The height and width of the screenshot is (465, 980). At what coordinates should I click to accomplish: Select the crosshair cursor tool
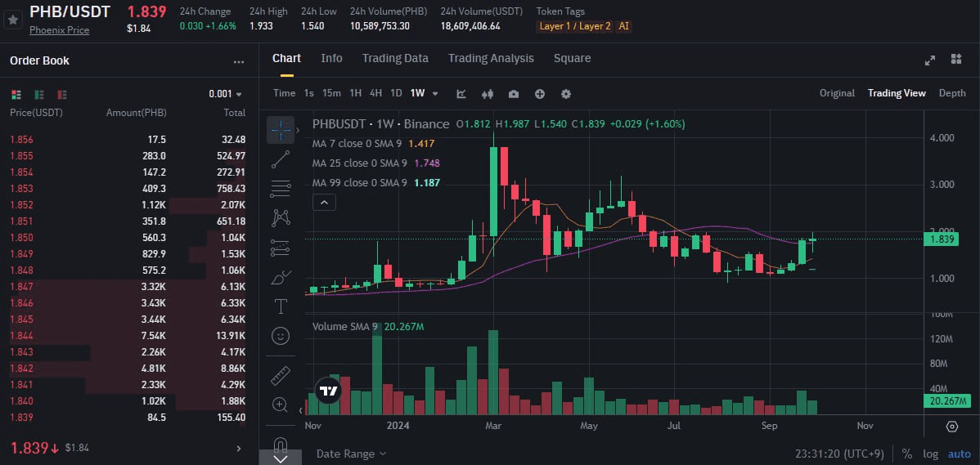(x=281, y=129)
